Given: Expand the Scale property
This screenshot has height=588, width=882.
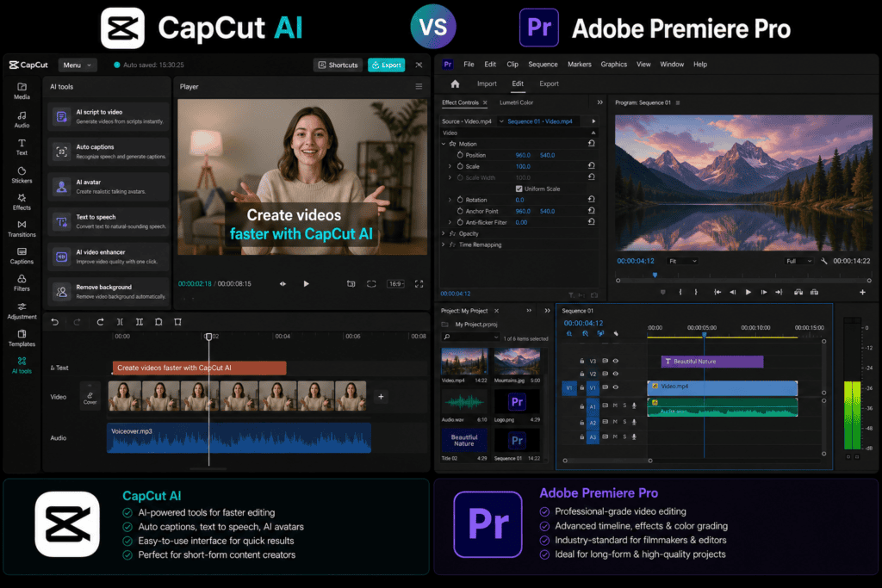Looking at the screenshot, I should [450, 166].
